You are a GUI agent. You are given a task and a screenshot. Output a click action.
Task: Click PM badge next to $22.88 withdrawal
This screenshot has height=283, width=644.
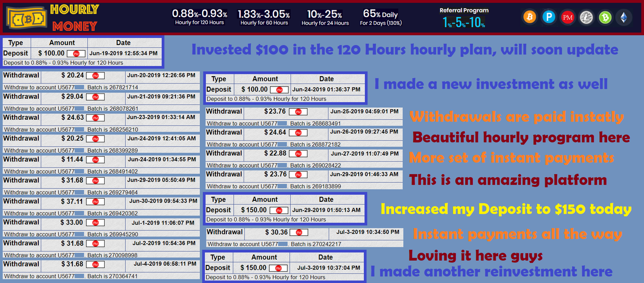coord(298,154)
